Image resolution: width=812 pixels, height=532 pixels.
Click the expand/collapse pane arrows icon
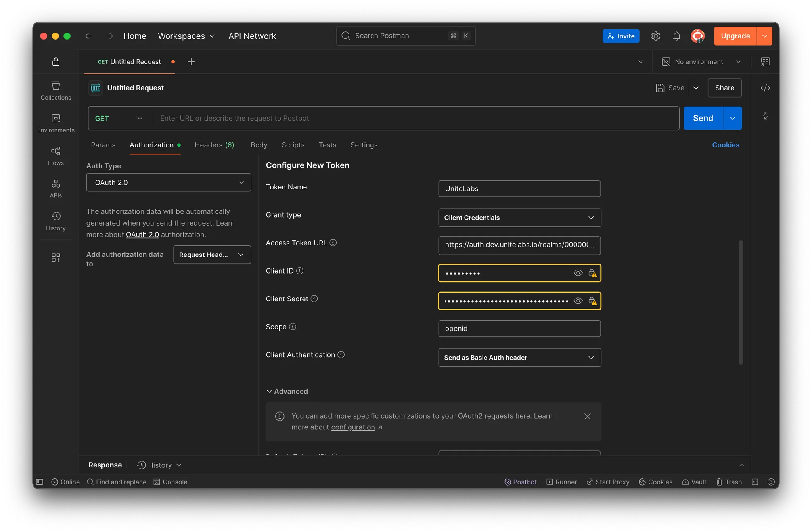coord(765,116)
